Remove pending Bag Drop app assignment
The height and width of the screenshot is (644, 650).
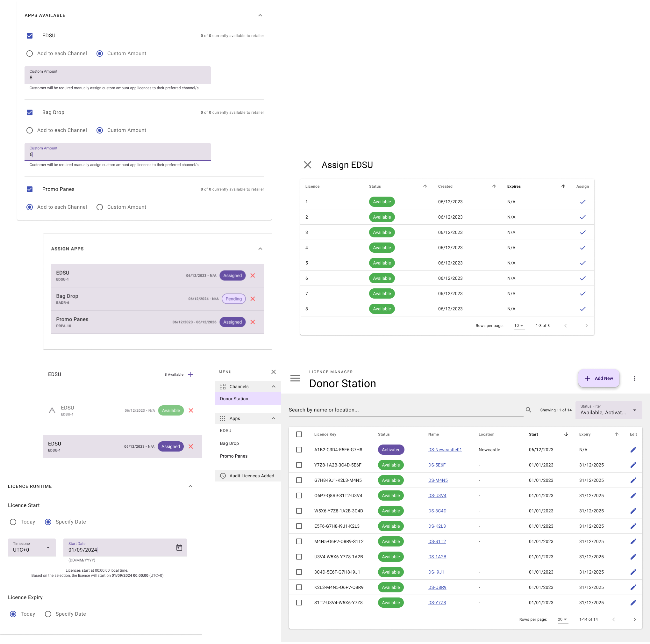[x=253, y=299]
